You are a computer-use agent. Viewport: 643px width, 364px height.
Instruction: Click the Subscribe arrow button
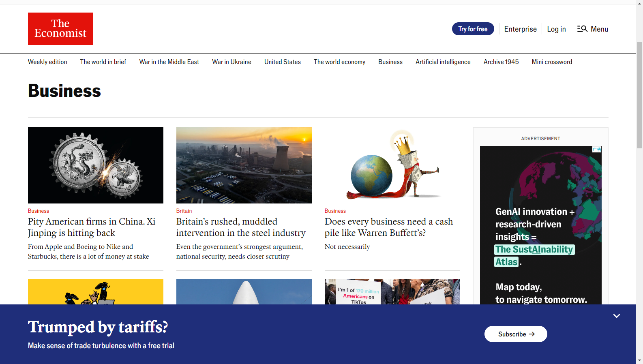pyautogui.click(x=515, y=334)
